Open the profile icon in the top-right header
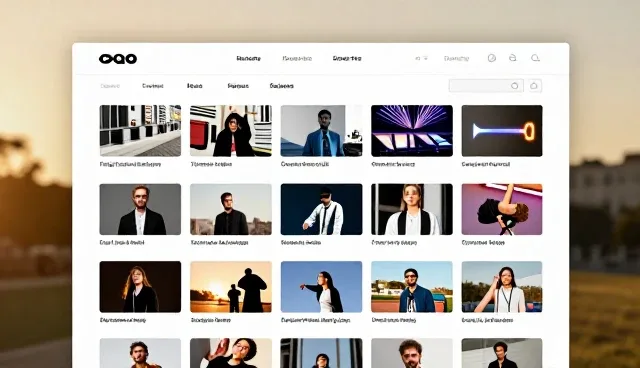Image resolution: width=640 pixels, height=368 pixels. pos(513,58)
